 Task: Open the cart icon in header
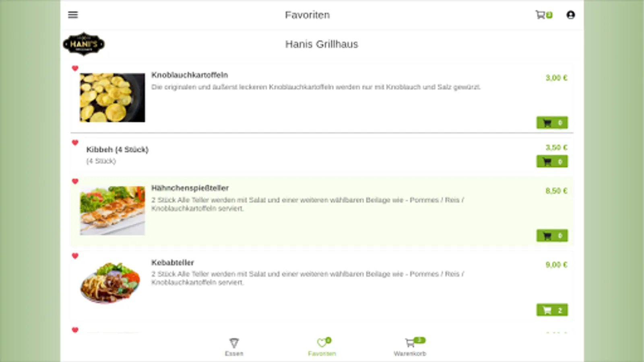(543, 15)
